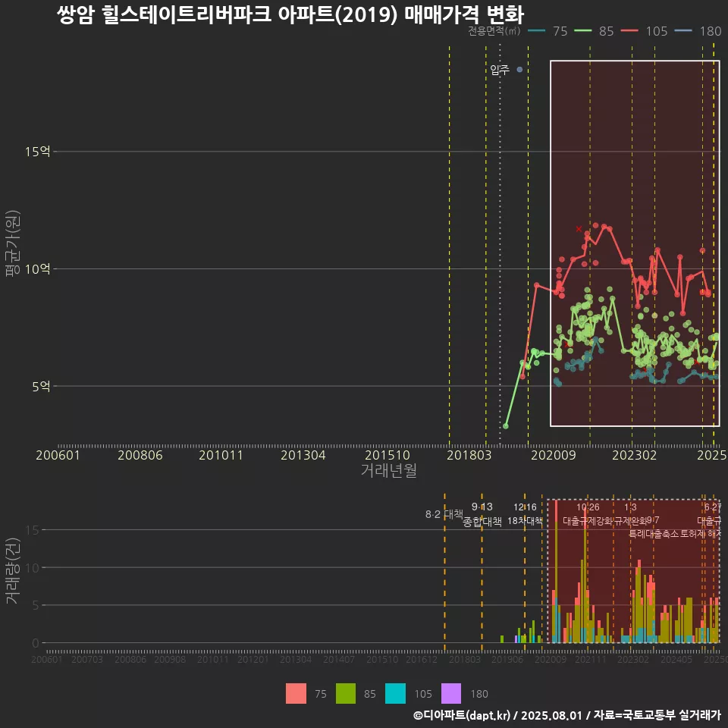Viewport: 728px width, 728px height.
Task: Click the green 85 swatch in bottom legend
Action: [346, 694]
